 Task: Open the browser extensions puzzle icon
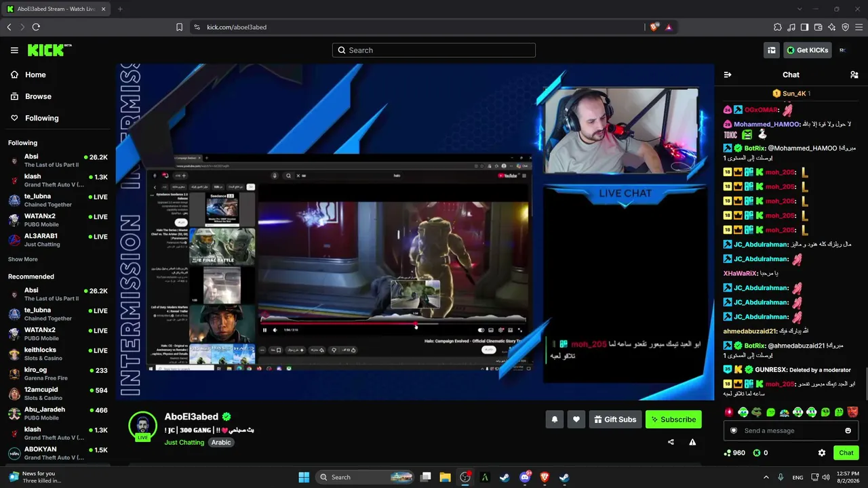point(778,27)
